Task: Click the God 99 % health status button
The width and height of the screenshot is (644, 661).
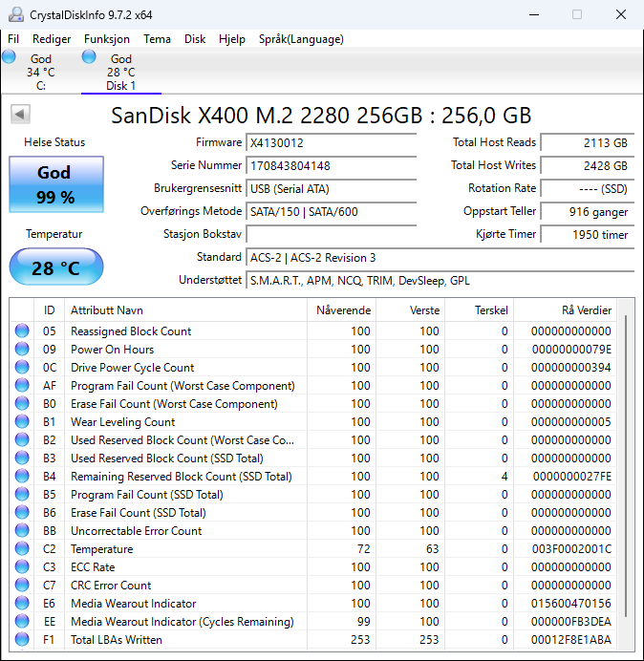Action: (56, 184)
